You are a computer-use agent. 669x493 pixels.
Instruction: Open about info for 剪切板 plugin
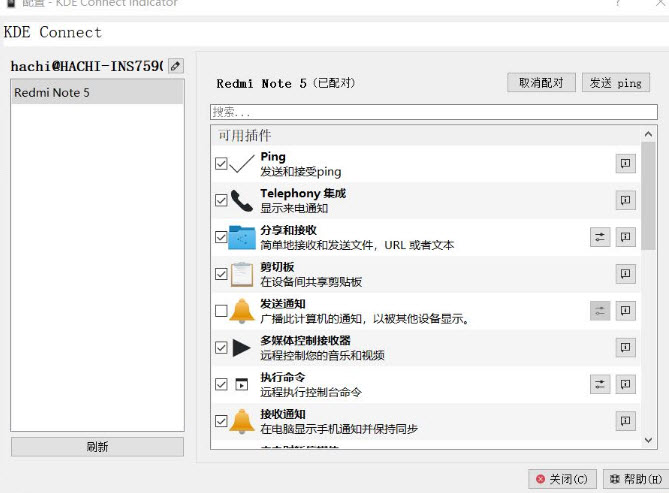pyautogui.click(x=625, y=274)
